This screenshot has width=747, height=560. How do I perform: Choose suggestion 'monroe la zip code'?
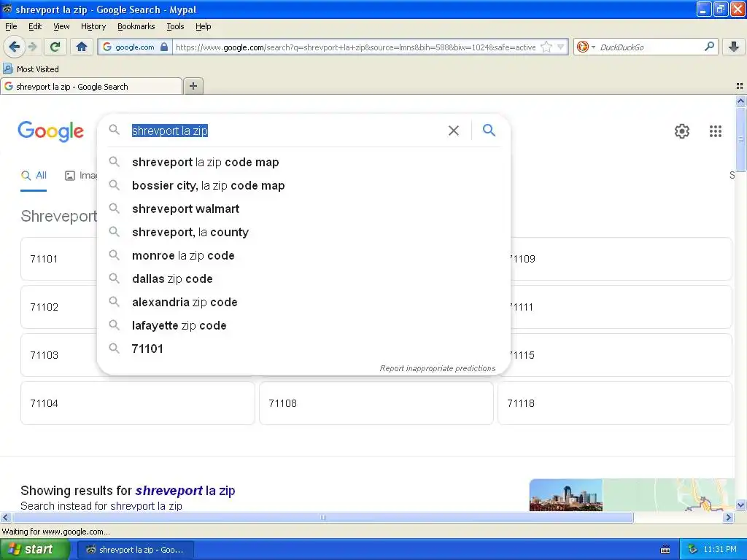pyautogui.click(x=304, y=255)
